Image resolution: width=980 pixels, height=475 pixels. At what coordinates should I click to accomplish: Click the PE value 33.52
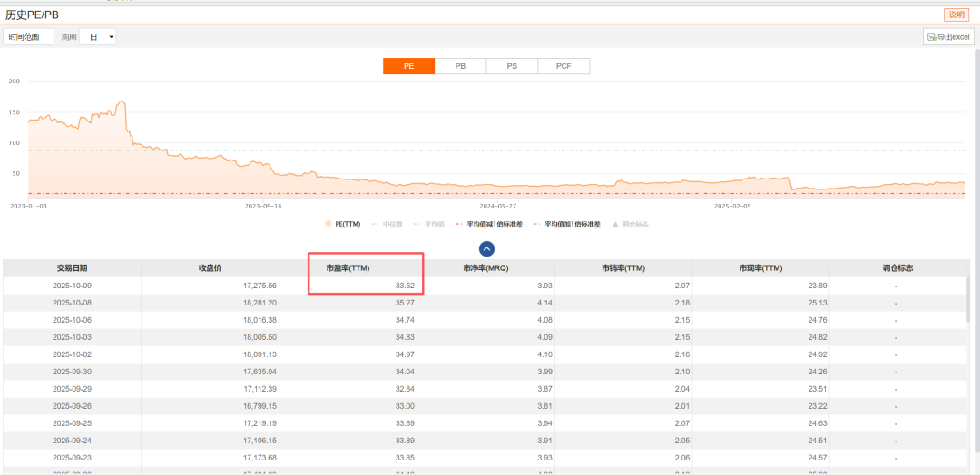tap(405, 286)
